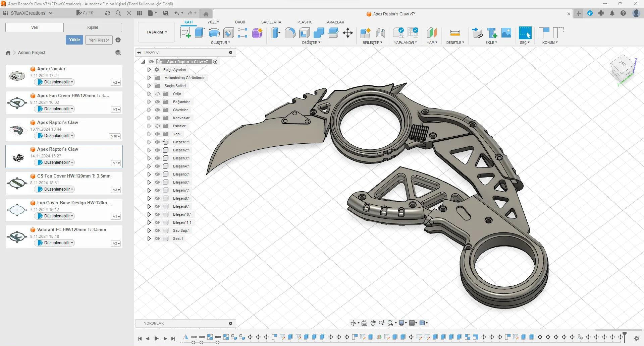Screen dimensions: 644x346
Task: Open the OLUŞTUR dropdown menu
Action: pyautogui.click(x=220, y=43)
